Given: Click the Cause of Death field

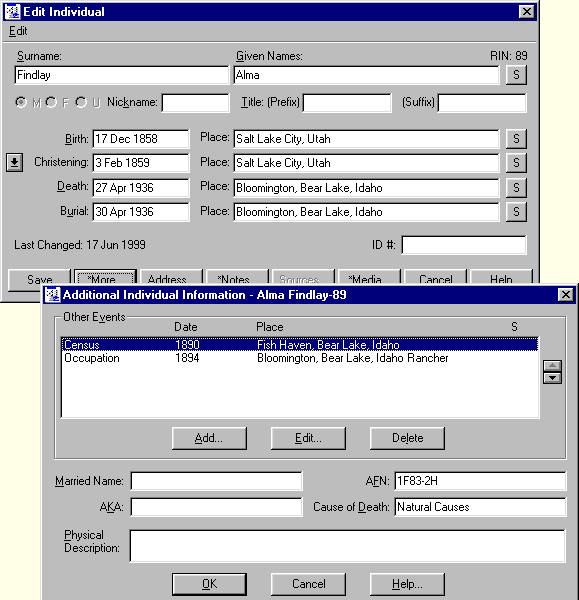Looking at the screenshot, I should point(480,507).
